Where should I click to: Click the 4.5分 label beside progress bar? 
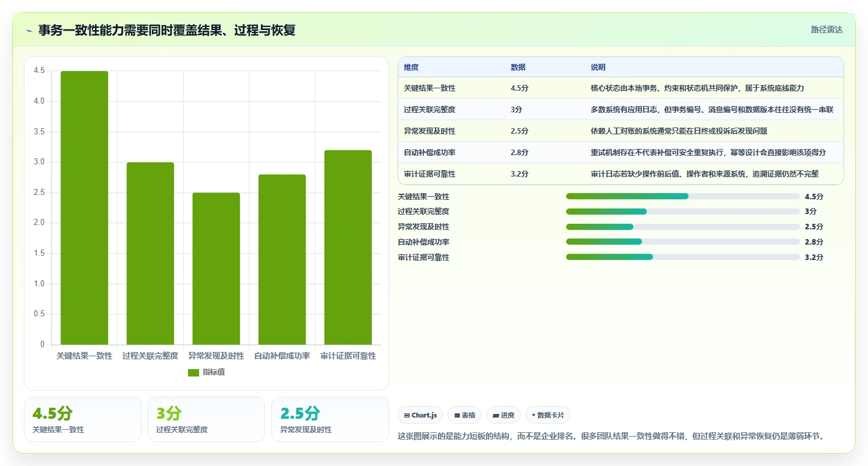pyautogui.click(x=814, y=197)
